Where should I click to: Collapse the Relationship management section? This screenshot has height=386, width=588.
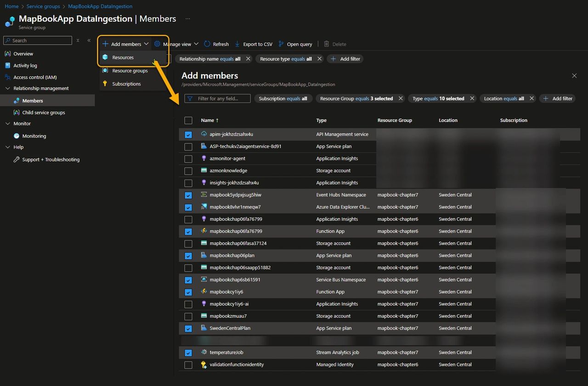[x=7, y=88]
